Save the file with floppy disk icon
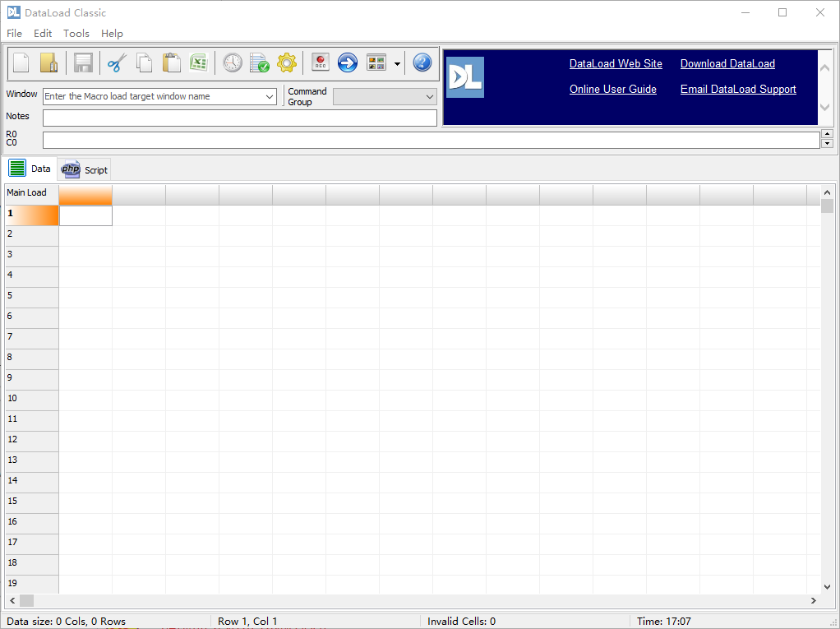This screenshot has width=840, height=629. tap(83, 62)
